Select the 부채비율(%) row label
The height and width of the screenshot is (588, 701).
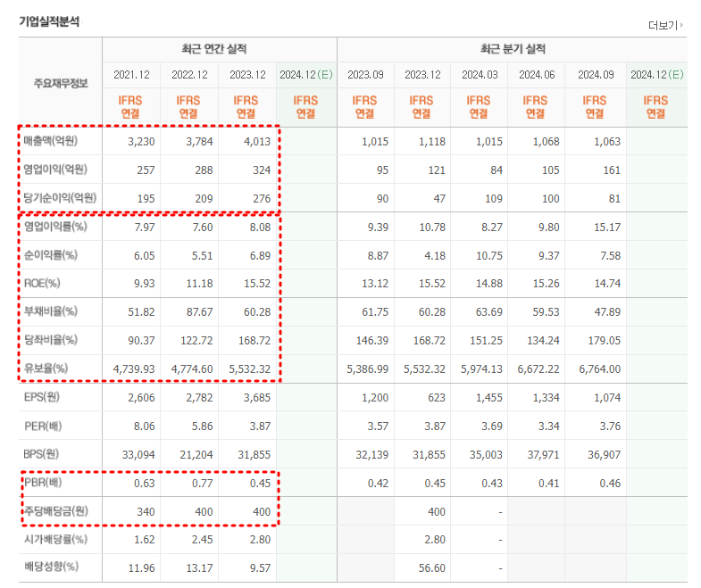[x=51, y=311]
